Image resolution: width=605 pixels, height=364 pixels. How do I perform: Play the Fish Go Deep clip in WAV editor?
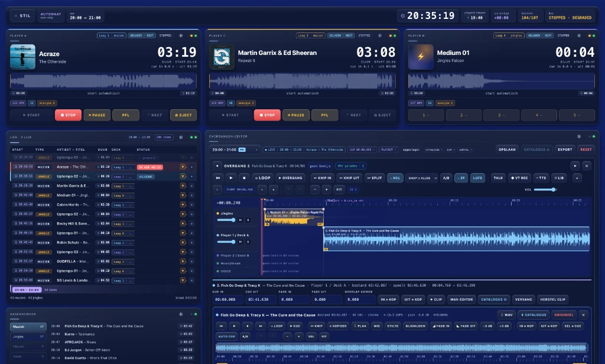pos(234,326)
